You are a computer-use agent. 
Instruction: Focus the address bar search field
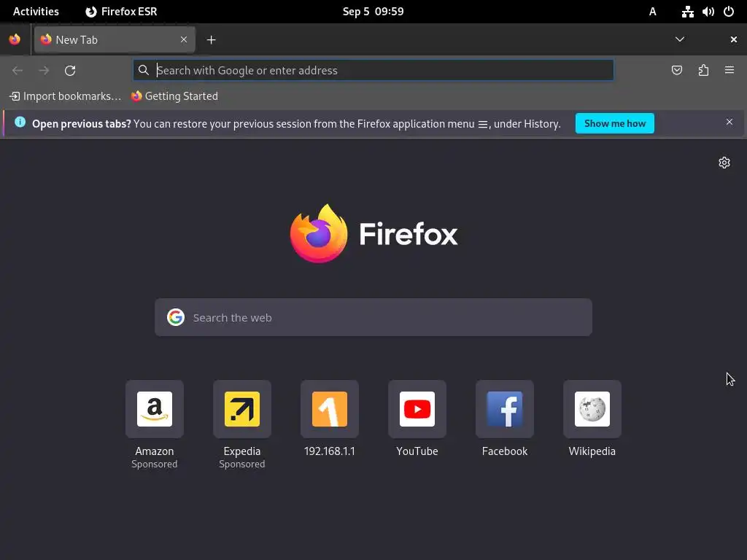[x=373, y=71]
